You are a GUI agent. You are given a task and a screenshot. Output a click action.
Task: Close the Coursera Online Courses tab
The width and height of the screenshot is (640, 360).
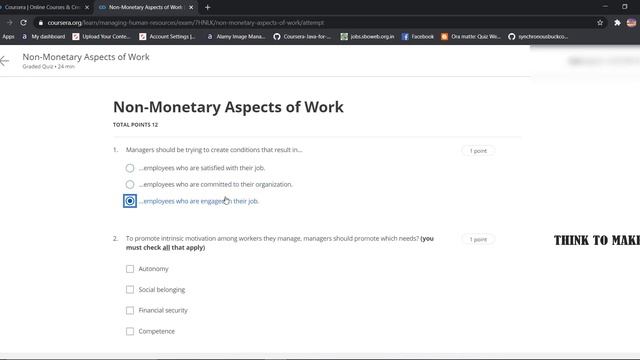(x=87, y=7)
